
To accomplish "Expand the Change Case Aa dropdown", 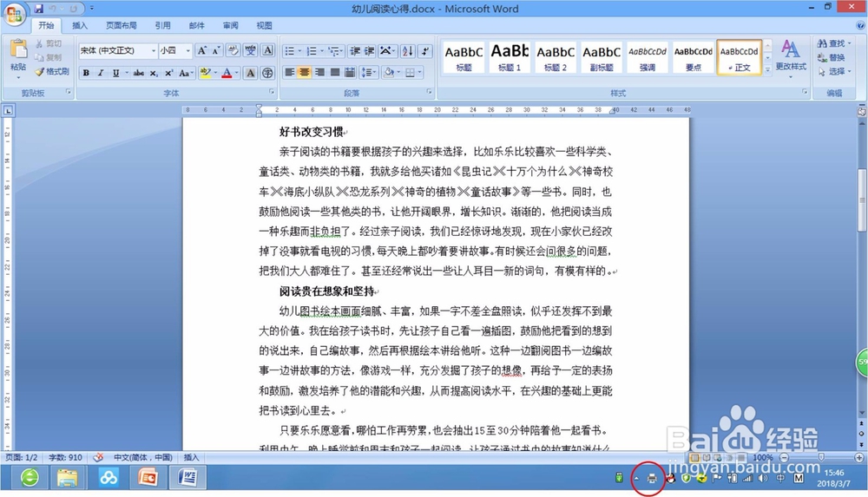I will coord(186,73).
